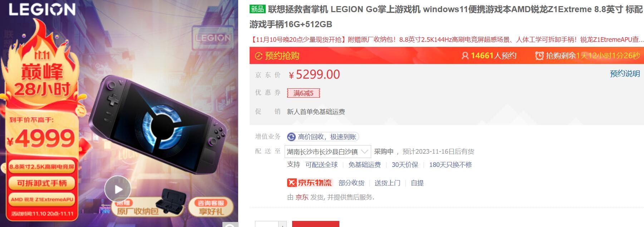Click the LEGION logo on product image

coord(42,10)
